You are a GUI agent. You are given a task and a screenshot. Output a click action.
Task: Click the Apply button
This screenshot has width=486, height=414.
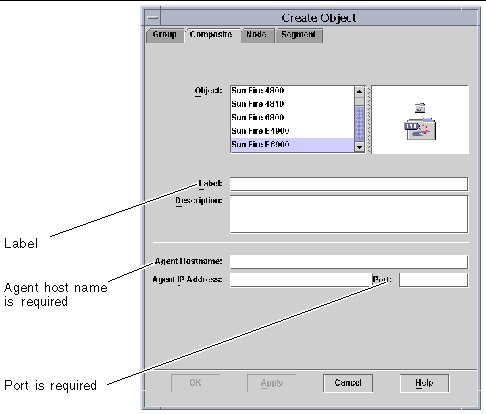(272, 383)
